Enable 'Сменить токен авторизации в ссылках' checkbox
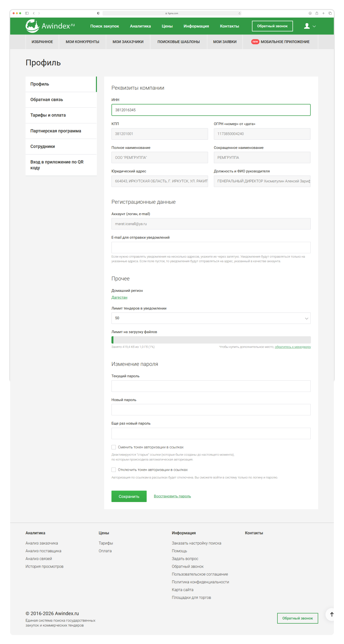The height and width of the screenshot is (644, 344). click(x=114, y=447)
